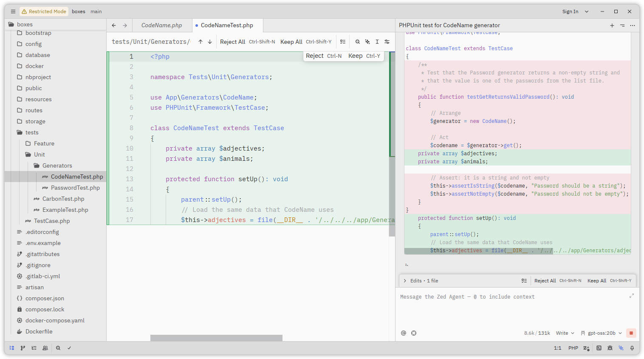Open the debugger panel bug icon
The image size is (644, 359).
pyautogui.click(x=610, y=348)
